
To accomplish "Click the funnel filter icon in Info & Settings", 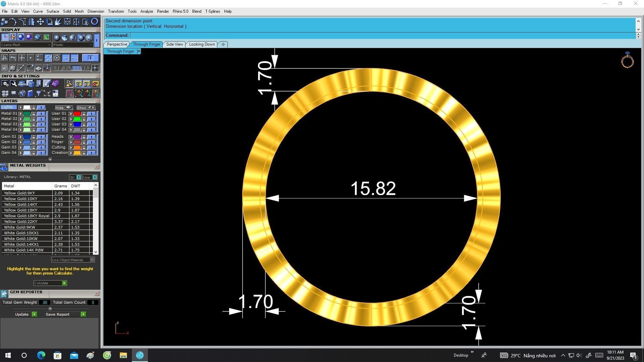I will [x=39, y=94].
